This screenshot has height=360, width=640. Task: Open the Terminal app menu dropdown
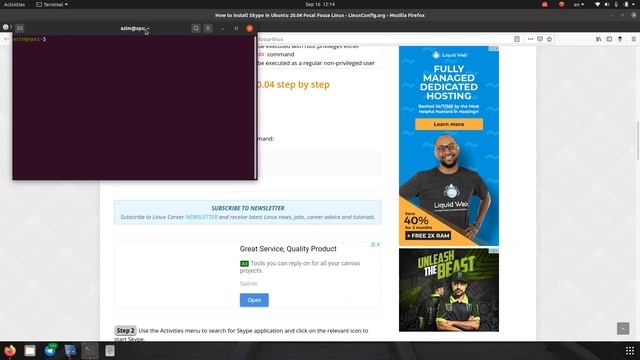[x=52, y=4]
